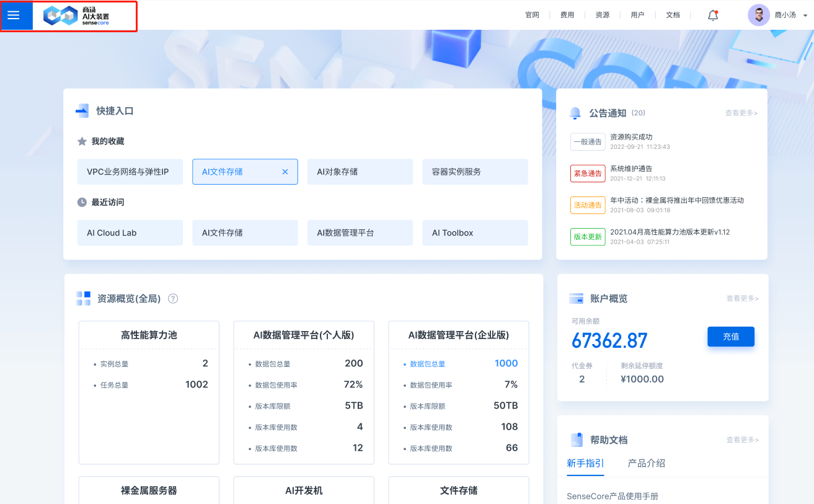The width and height of the screenshot is (814, 504).
Task: Click the clock icon beside 最近访问
Action: (x=82, y=202)
